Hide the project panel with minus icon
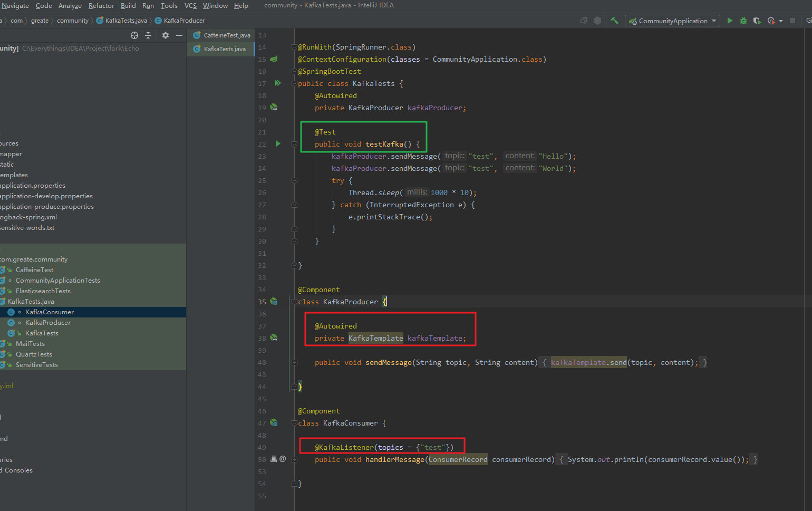 [x=179, y=35]
